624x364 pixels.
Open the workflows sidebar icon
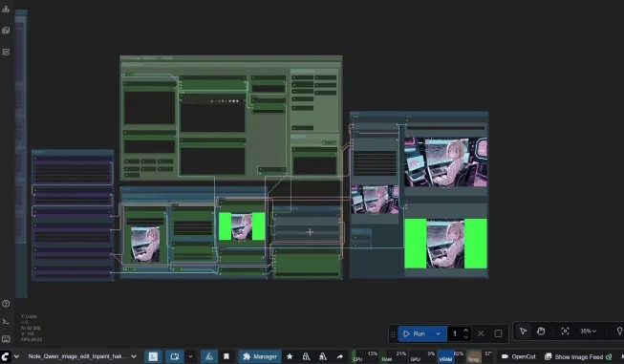pyautogui.click(x=6, y=53)
